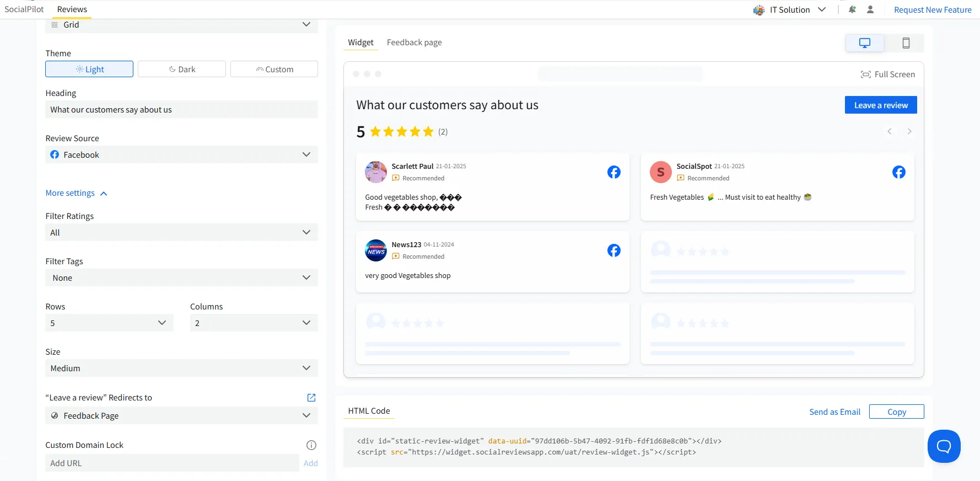Go to next reviews page arrow
The height and width of the screenshot is (481, 980).
pyautogui.click(x=909, y=131)
